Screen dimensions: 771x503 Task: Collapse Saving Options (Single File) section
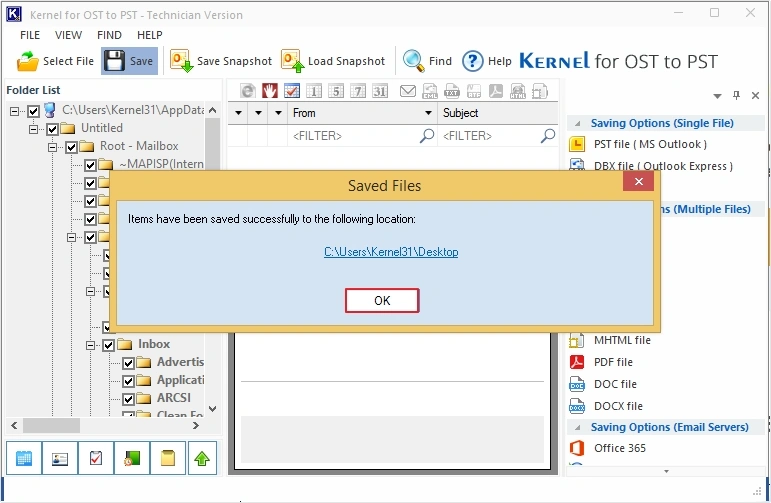point(578,123)
